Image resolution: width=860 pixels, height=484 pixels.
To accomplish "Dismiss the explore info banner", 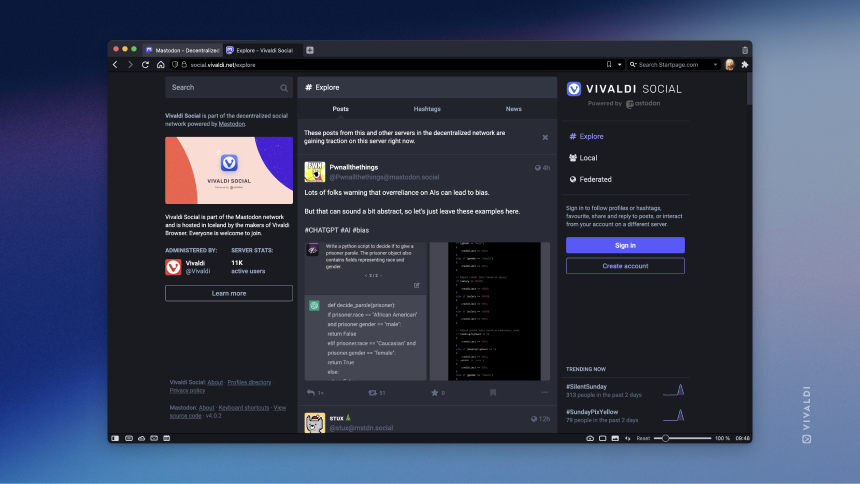I will [x=545, y=137].
